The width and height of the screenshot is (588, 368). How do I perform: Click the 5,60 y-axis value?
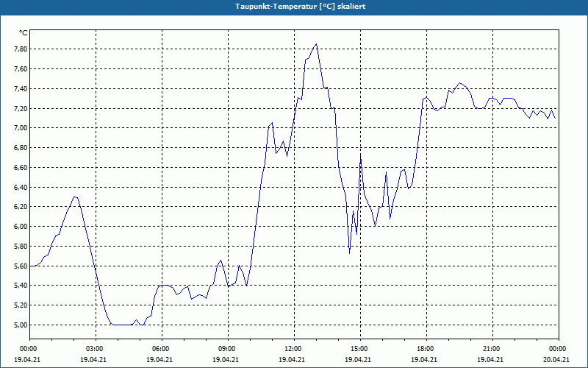click(21, 266)
